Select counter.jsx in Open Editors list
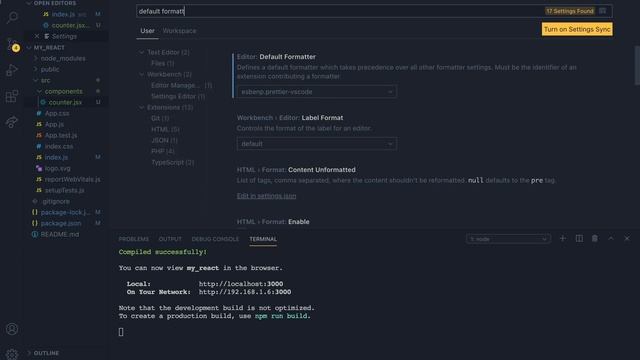The height and width of the screenshot is (360, 640). (70, 25)
